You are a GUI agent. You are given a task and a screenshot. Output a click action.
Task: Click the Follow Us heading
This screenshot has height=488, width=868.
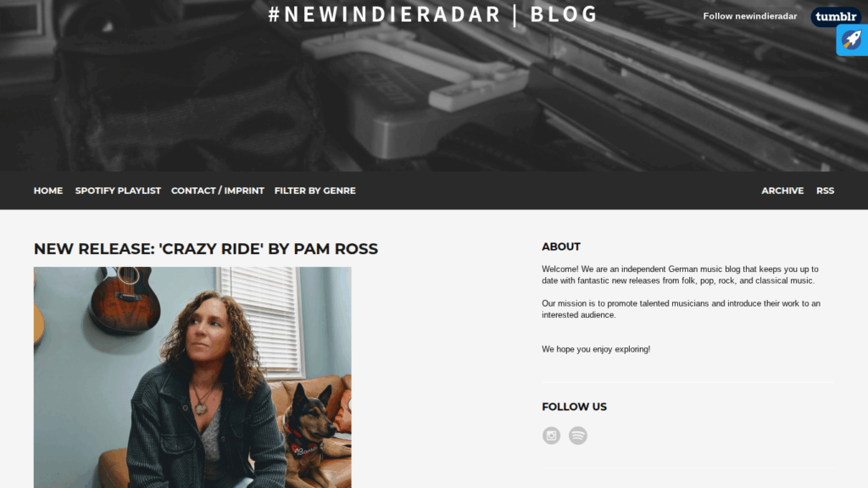[x=574, y=407]
